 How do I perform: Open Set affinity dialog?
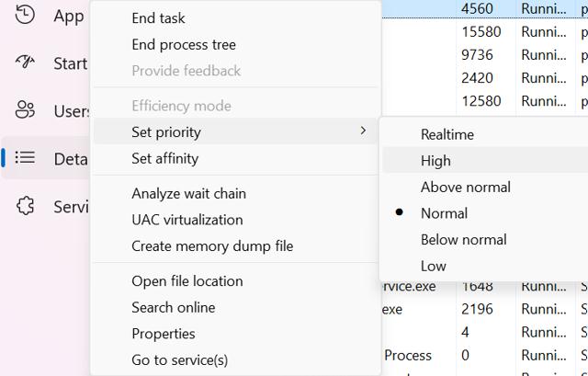pyautogui.click(x=165, y=158)
